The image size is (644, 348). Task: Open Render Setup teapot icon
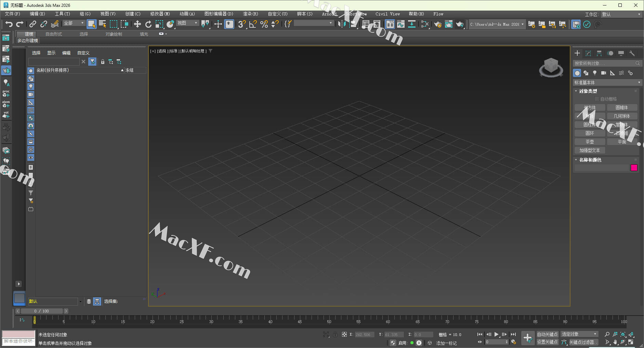pyautogui.click(x=438, y=24)
